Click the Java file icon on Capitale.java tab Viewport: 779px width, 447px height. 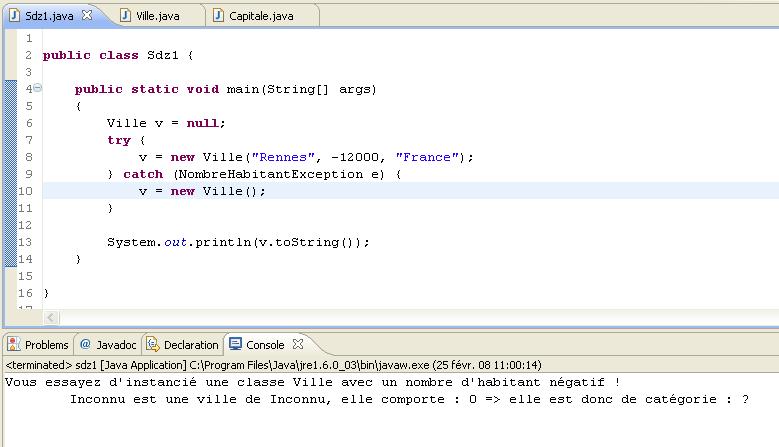pyautogui.click(x=218, y=16)
